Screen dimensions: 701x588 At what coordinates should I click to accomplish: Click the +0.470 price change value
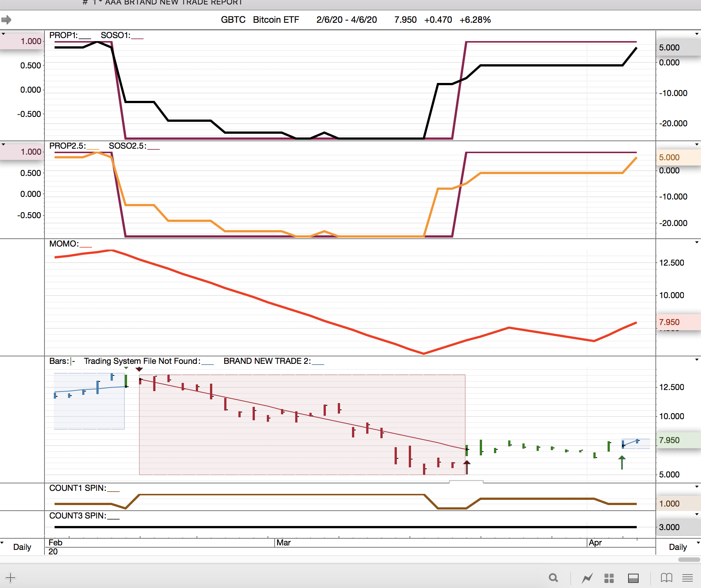tap(438, 20)
